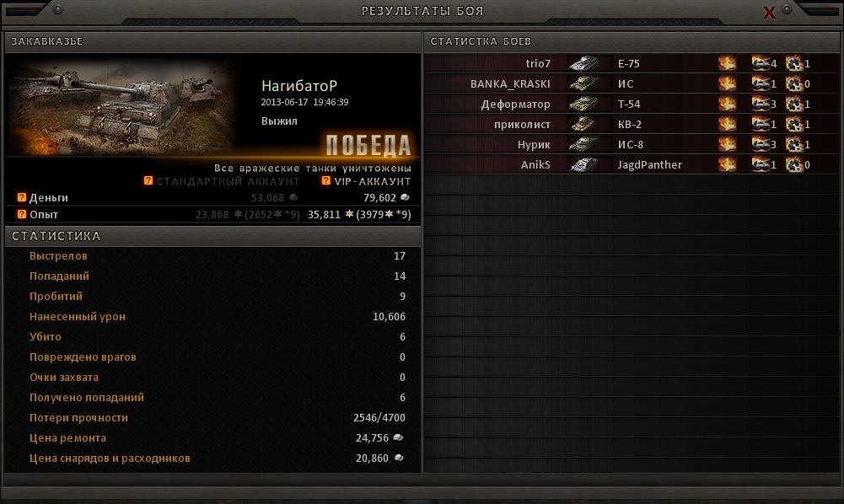Close the battle results window with red X
The image size is (844, 504).
point(769,13)
